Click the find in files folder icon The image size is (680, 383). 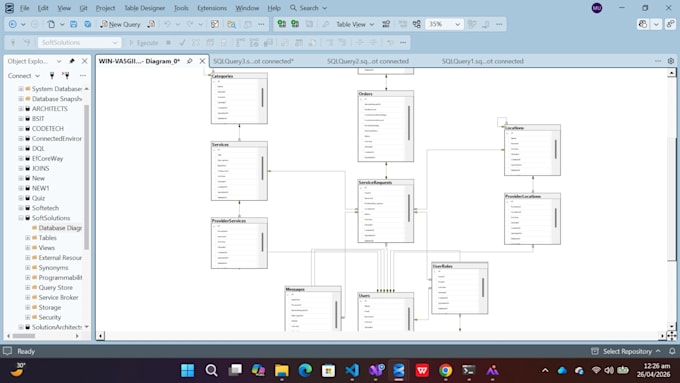pyautogui.click(x=232, y=24)
